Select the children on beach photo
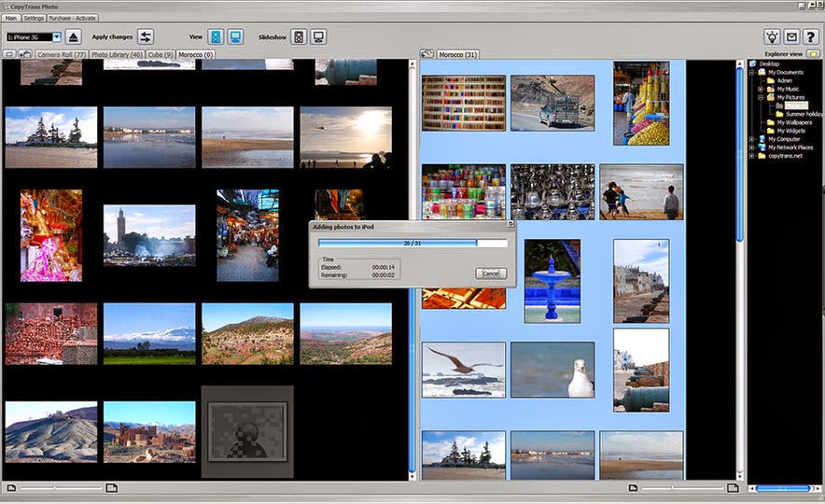The height and width of the screenshot is (504, 825). (x=641, y=191)
